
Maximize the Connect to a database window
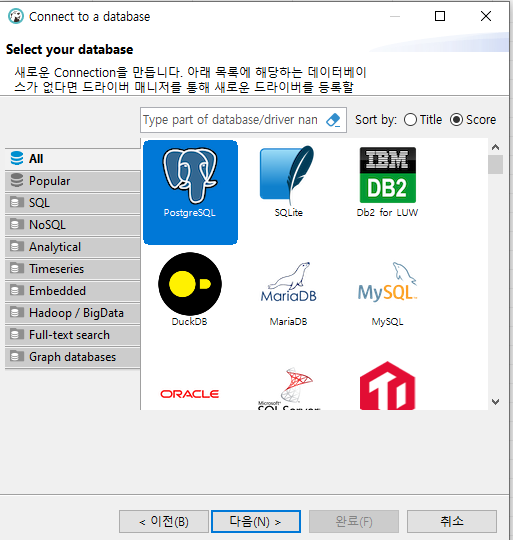440,16
